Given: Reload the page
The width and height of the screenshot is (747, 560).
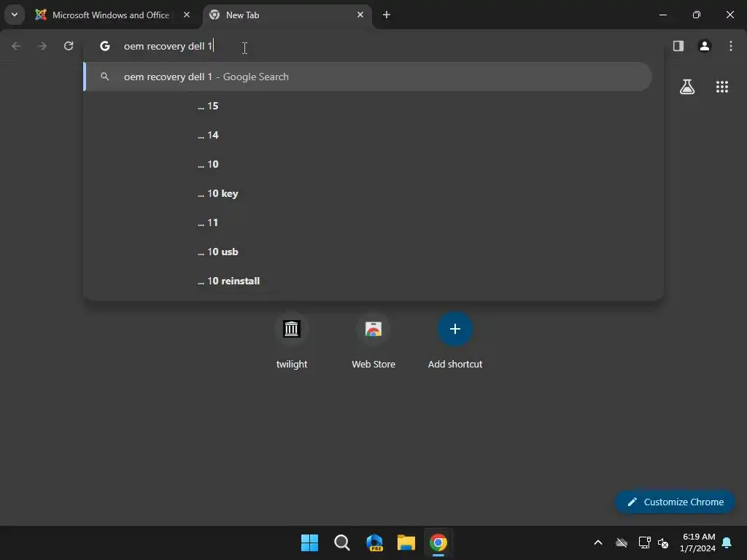Looking at the screenshot, I should click(69, 46).
